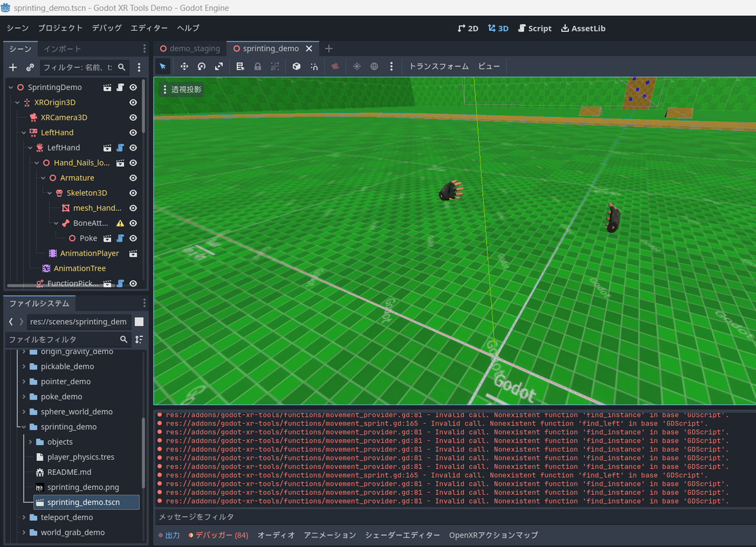The height and width of the screenshot is (547, 756).
Task: Open the 透視投影 viewport menu
Action: click(x=182, y=89)
